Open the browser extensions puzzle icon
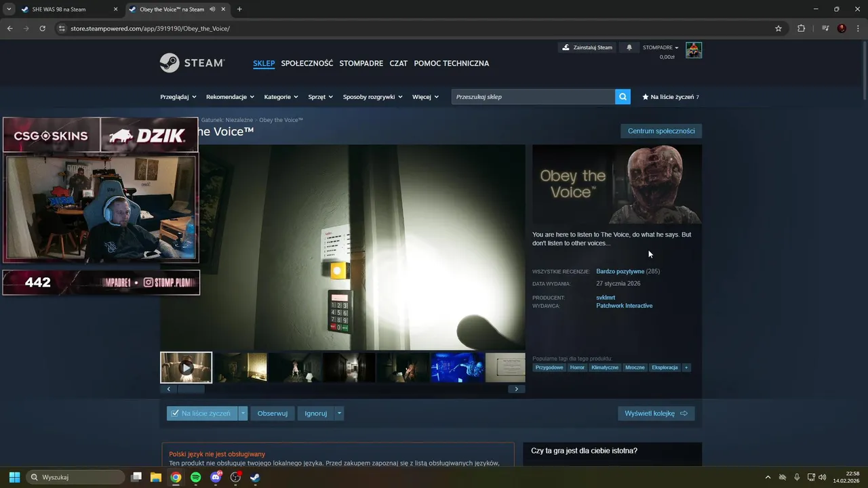The image size is (868, 488). tap(801, 28)
